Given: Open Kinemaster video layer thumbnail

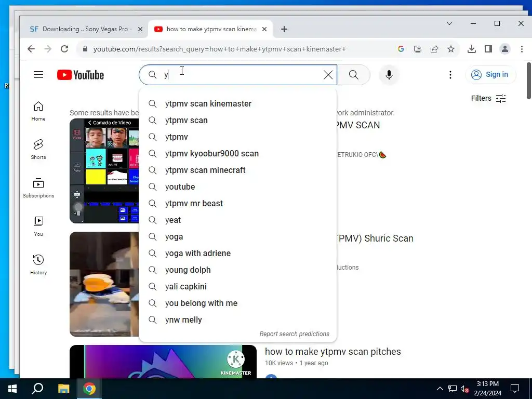Looking at the screenshot, I should pos(104,171).
